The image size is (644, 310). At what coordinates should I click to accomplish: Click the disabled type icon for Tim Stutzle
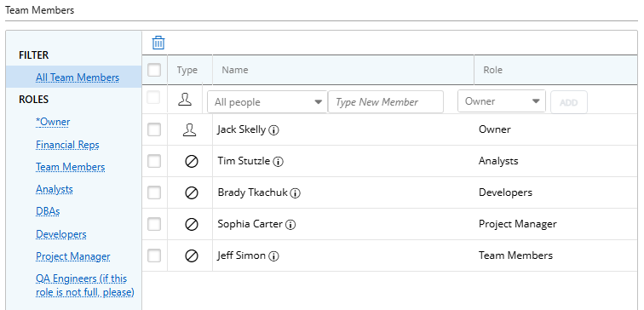[192, 162]
